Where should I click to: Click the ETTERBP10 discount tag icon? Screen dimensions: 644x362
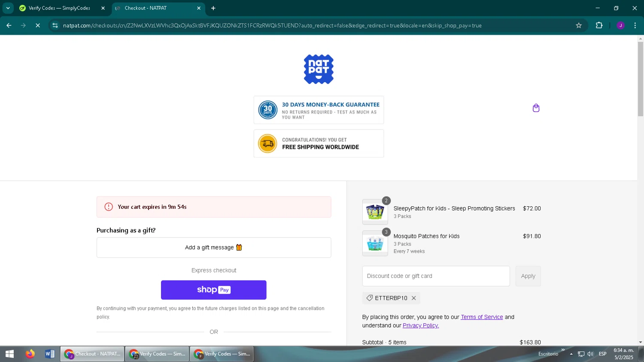(x=369, y=298)
